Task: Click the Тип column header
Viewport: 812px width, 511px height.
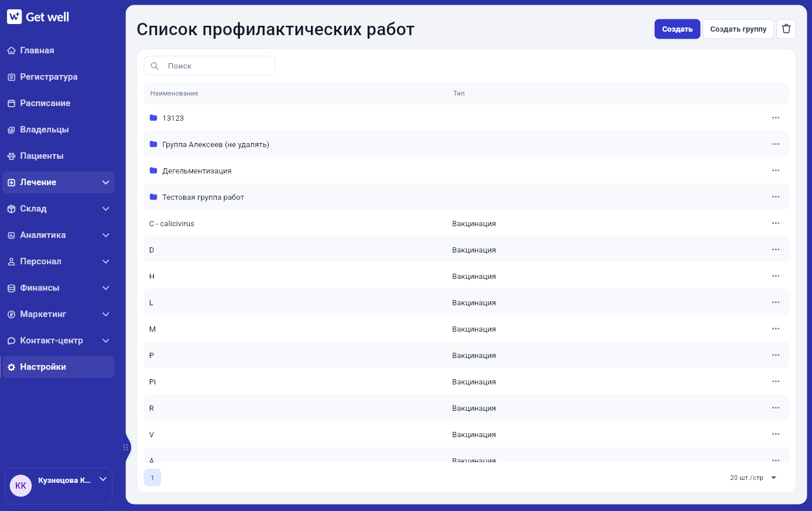Action: pyautogui.click(x=459, y=93)
